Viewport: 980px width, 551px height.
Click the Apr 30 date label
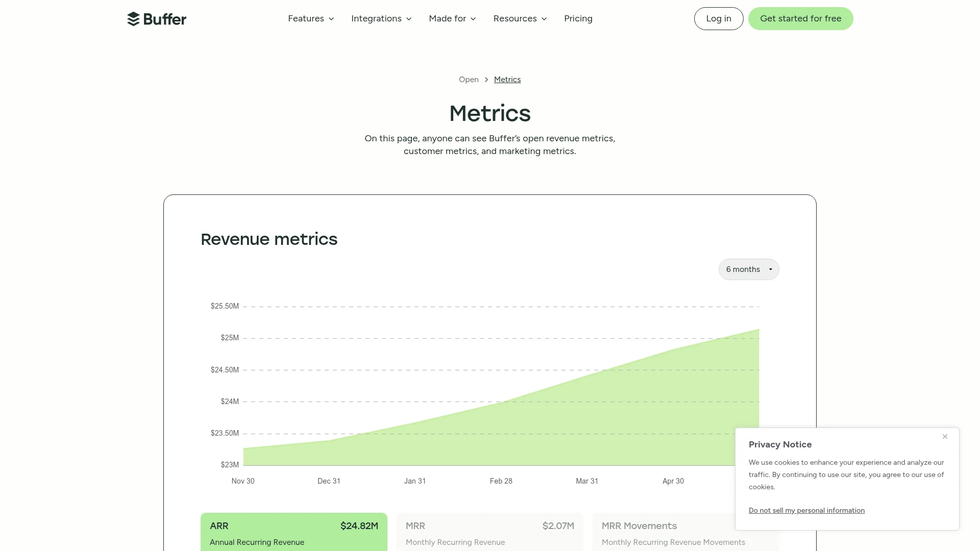coord(673,481)
